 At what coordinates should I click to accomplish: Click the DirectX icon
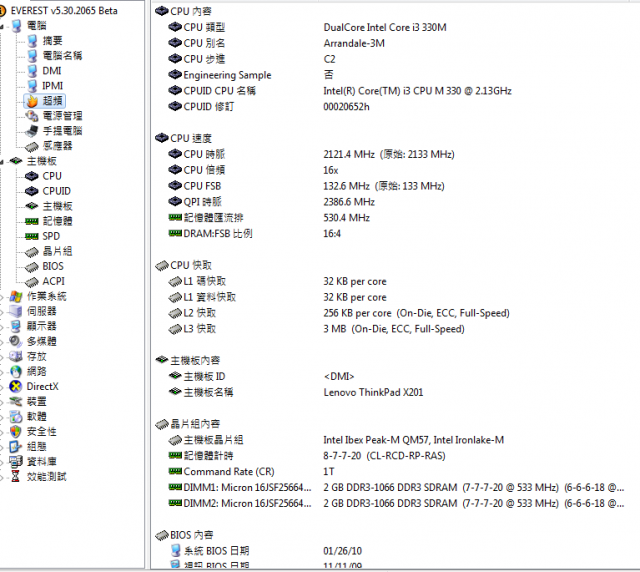point(16,386)
